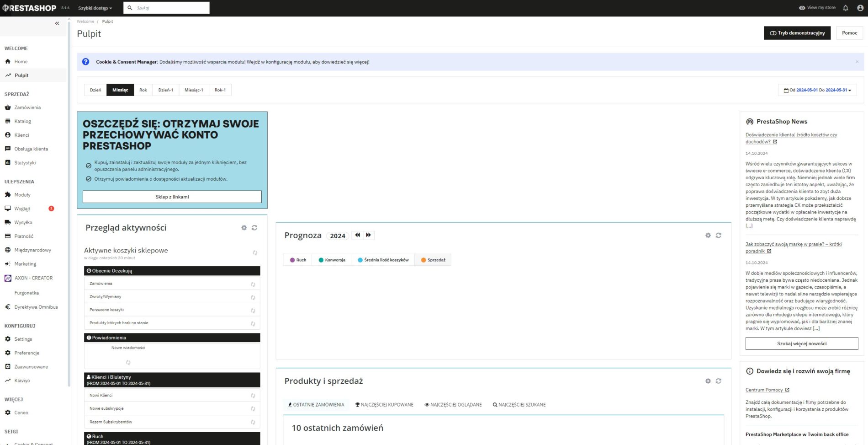Screen dimensions: 868x445
Task: Toggle Tryb demonstracyjny switch
Action: click(x=797, y=33)
